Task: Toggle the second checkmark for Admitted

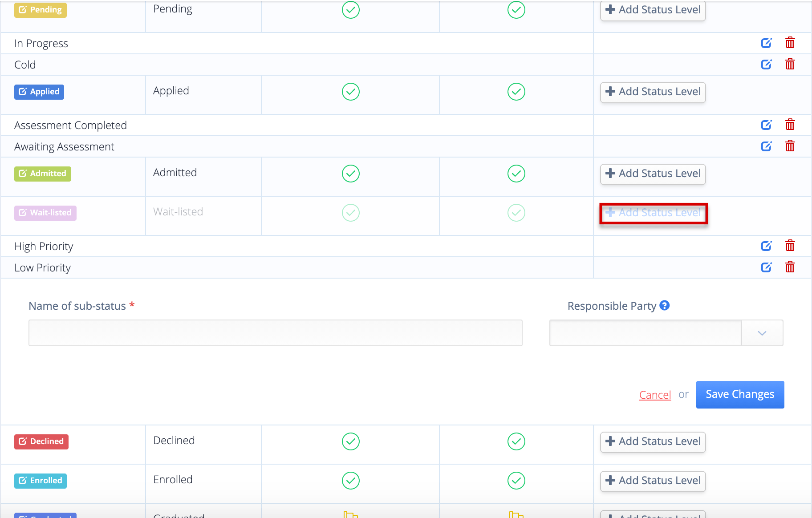Action: click(x=516, y=174)
